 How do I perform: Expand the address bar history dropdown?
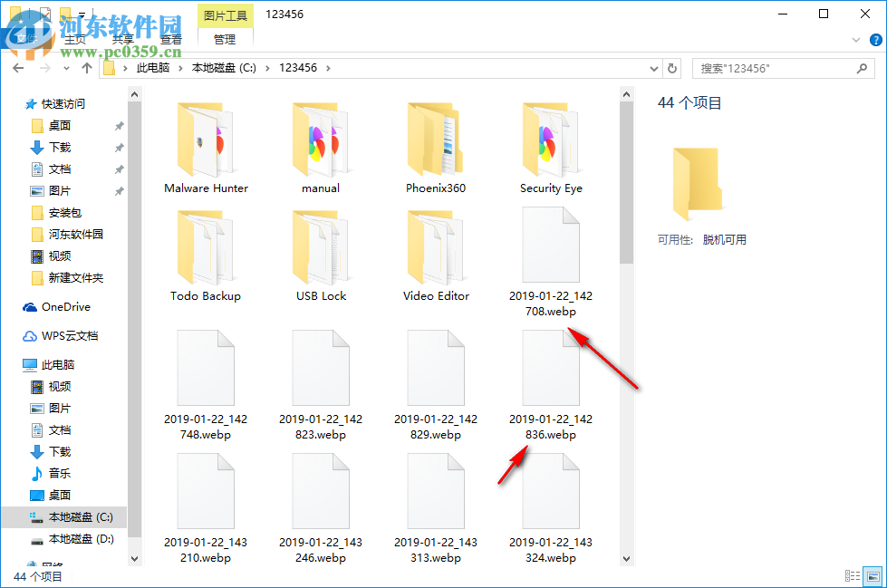[x=653, y=67]
